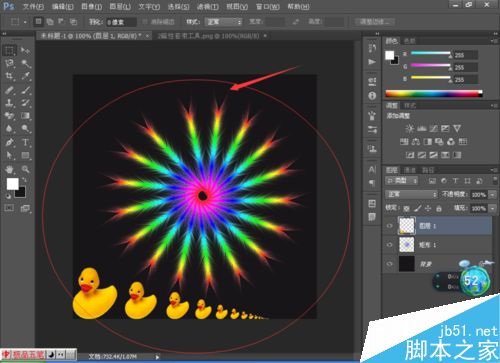Viewport: 500px width, 363px height.
Task: Open the tool preset picker arrow
Action: (25, 22)
